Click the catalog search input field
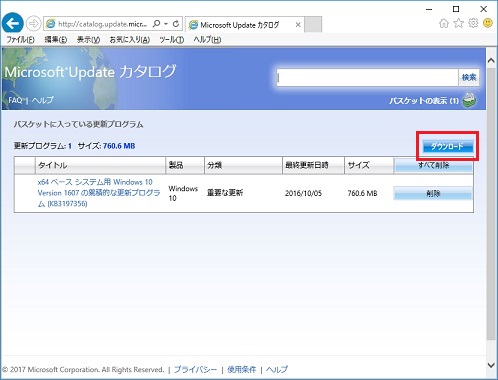 pyautogui.click(x=367, y=78)
